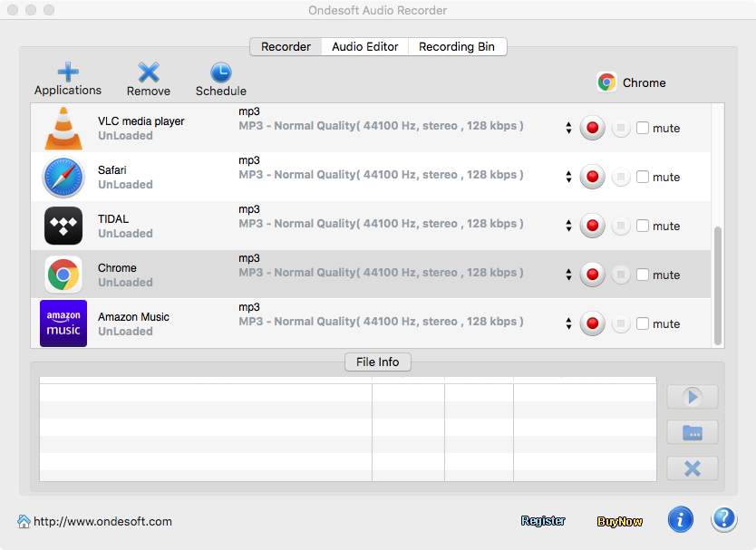
Task: Click the MP3 quality text for Safari
Action: (x=381, y=175)
